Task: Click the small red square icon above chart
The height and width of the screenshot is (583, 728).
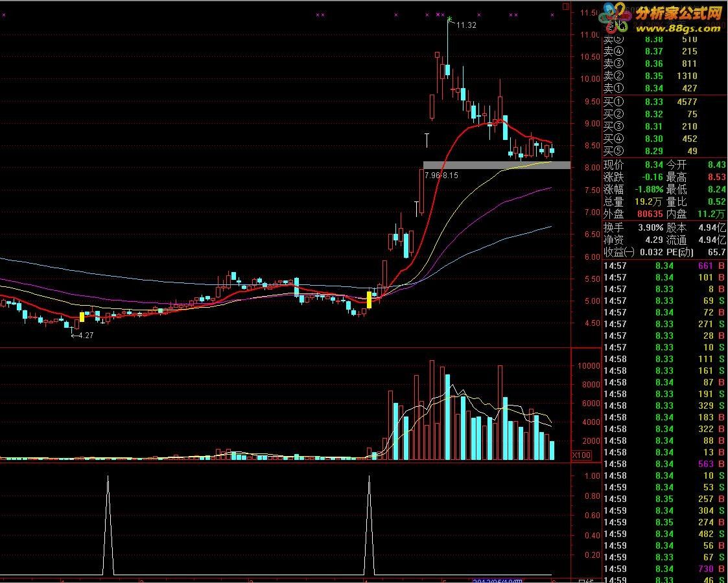Action: pyautogui.click(x=565, y=6)
